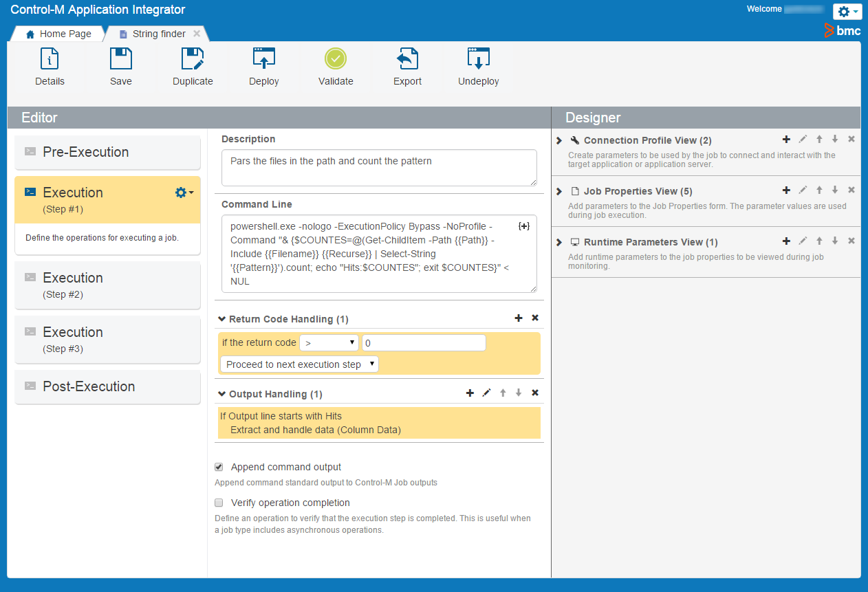Click the Export icon
Image resolution: width=868 pixels, height=592 pixels.
408,59
